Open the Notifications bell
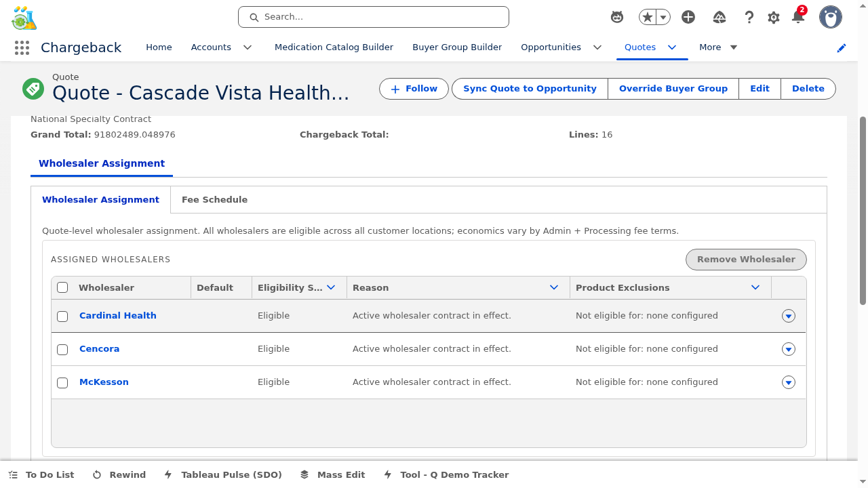868x488 pixels. point(798,17)
